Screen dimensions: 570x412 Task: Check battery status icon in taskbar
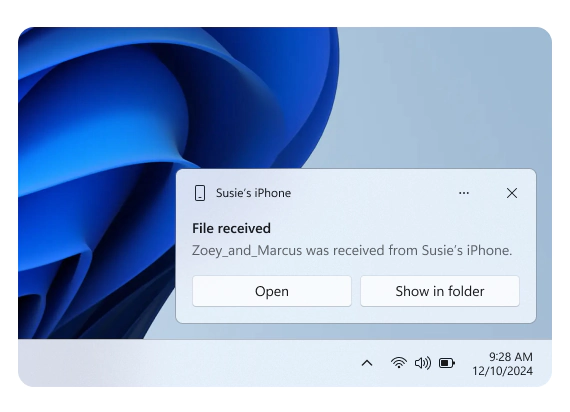[447, 363]
